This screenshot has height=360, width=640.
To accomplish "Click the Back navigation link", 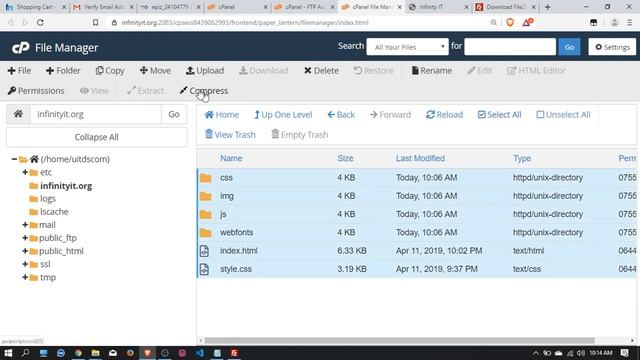I will [x=341, y=115].
